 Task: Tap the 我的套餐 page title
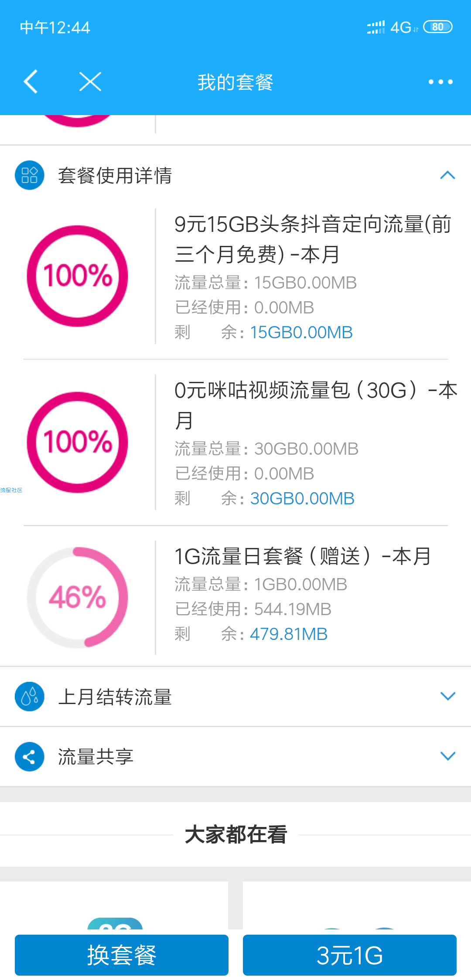tap(235, 82)
